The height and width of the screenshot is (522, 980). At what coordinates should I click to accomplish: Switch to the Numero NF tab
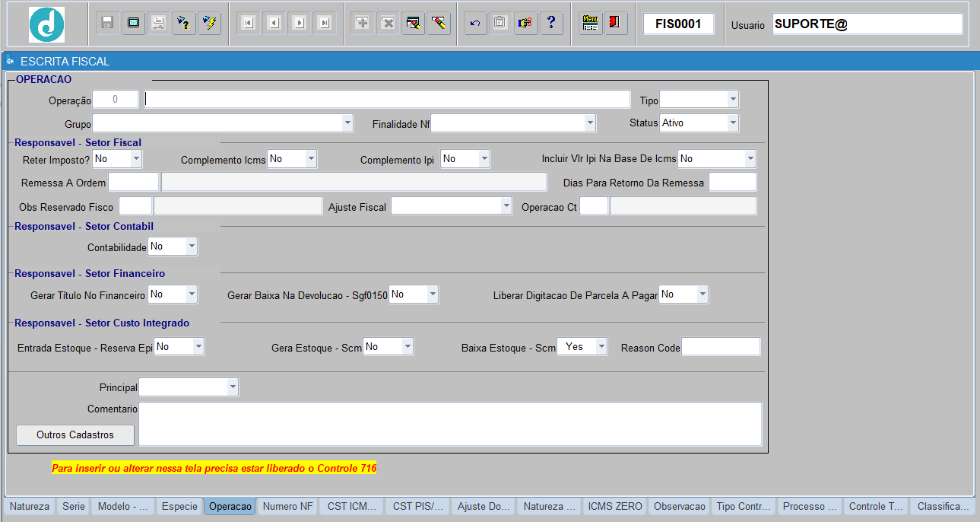pyautogui.click(x=287, y=506)
